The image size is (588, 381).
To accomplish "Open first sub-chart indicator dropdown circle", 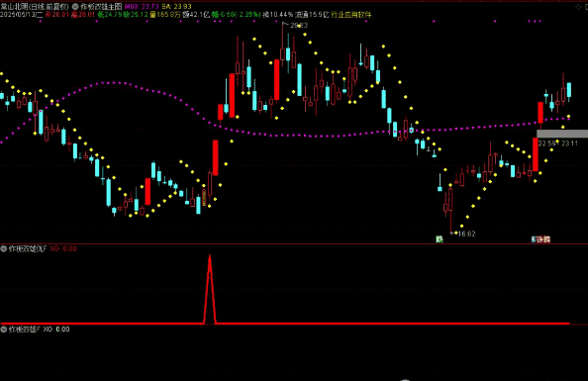I will [4, 248].
